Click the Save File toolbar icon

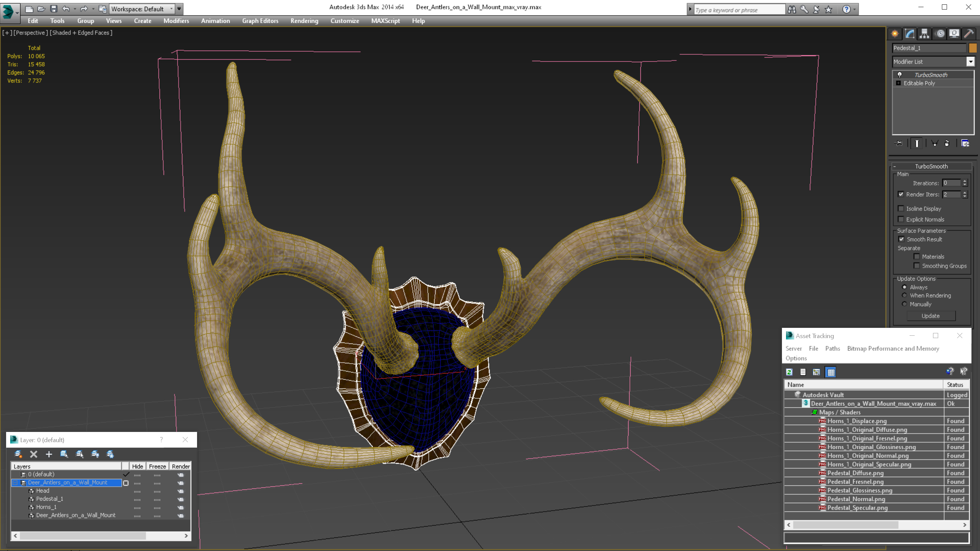pos(54,9)
